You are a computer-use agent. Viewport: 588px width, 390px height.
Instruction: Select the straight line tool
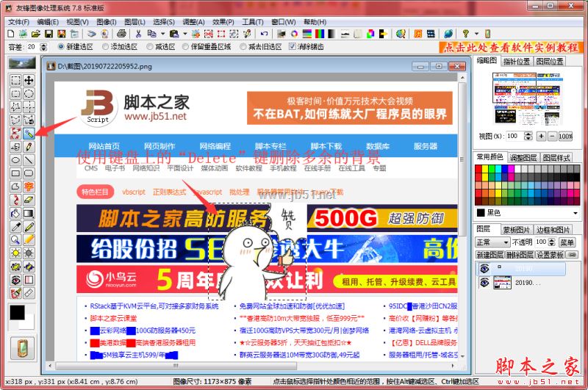coord(29,160)
